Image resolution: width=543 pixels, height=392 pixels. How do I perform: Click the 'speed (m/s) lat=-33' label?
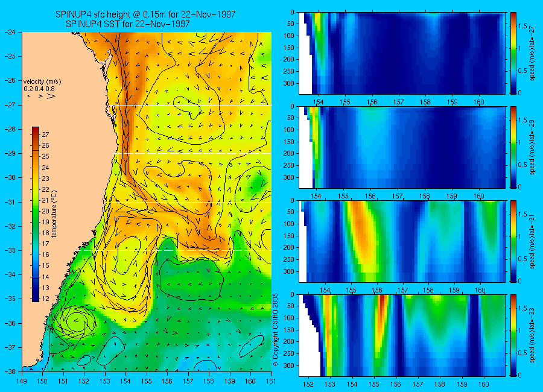(x=533, y=335)
